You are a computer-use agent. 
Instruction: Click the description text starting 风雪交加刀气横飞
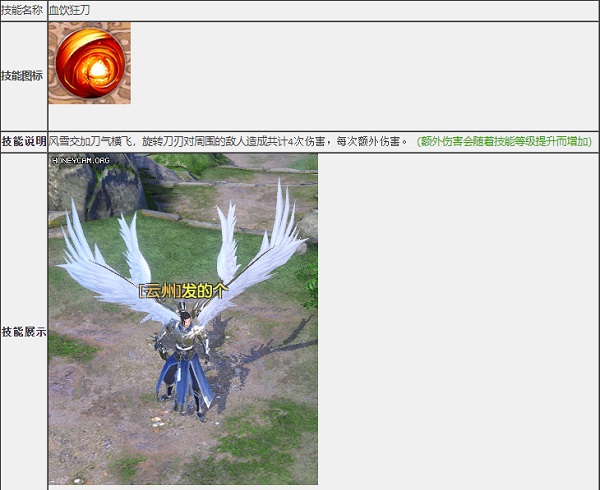coord(229,142)
